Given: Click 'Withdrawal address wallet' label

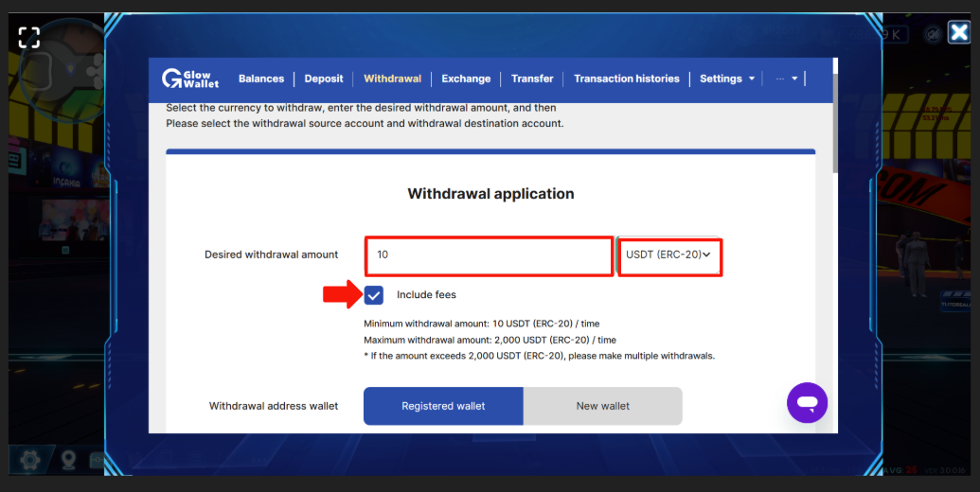Looking at the screenshot, I should [x=273, y=406].
